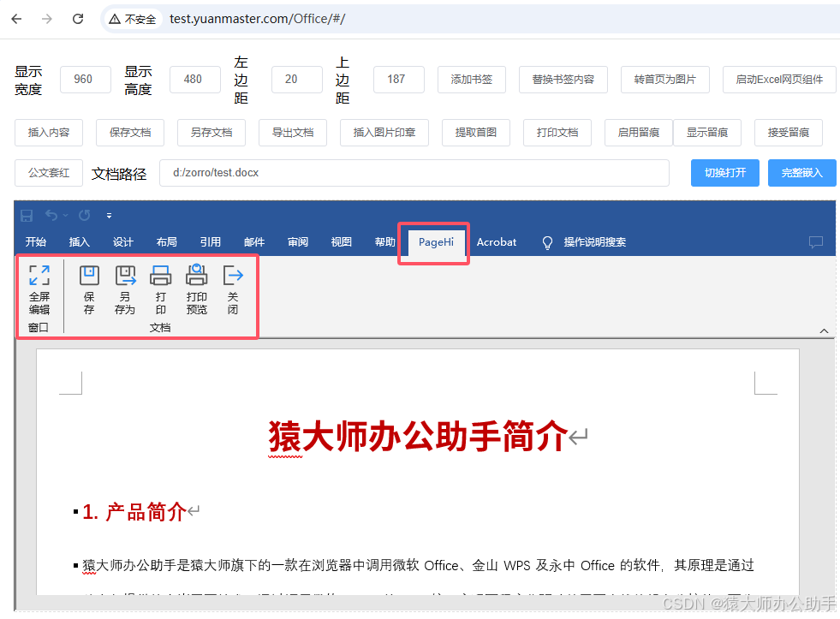Viewport: 840px width, 619px height.
Task: Open the 开始 ribbon tab
Action: click(36, 242)
